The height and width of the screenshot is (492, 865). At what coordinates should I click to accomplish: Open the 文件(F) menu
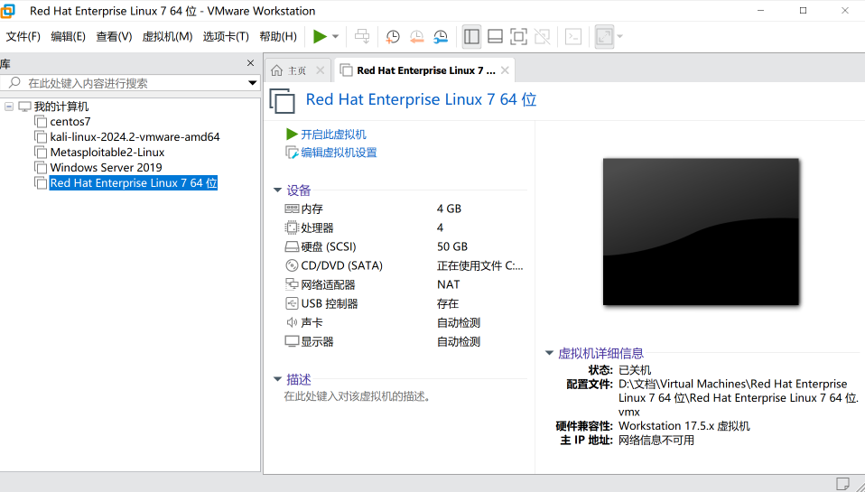[23, 36]
